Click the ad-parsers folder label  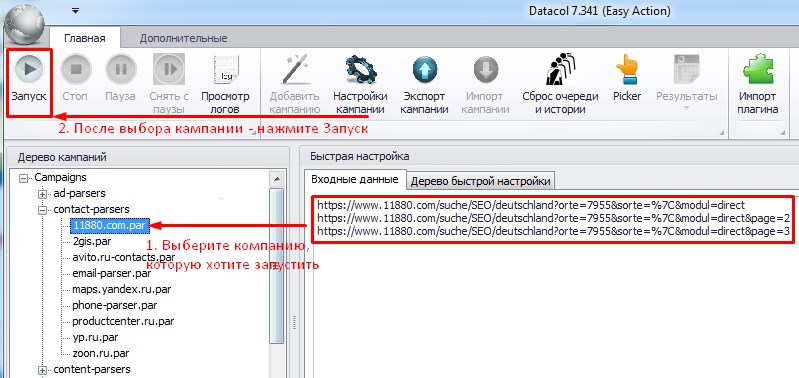(79, 194)
